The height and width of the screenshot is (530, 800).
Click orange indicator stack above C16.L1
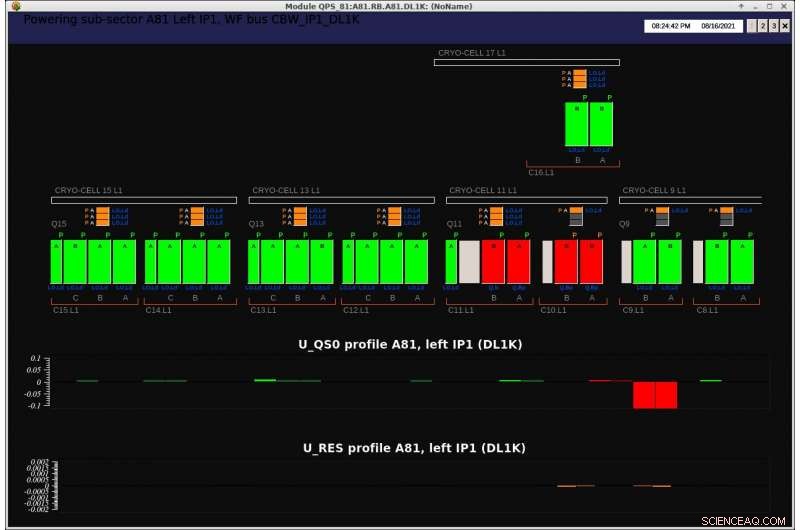point(580,79)
